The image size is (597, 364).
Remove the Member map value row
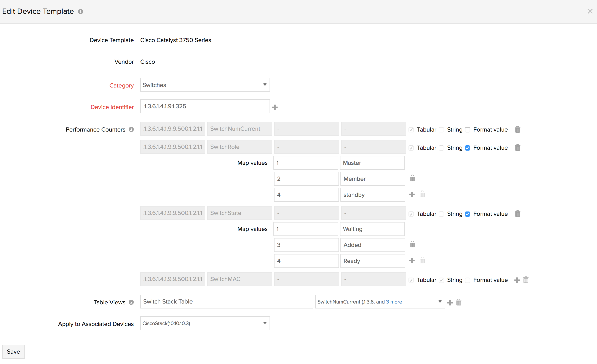point(412,178)
